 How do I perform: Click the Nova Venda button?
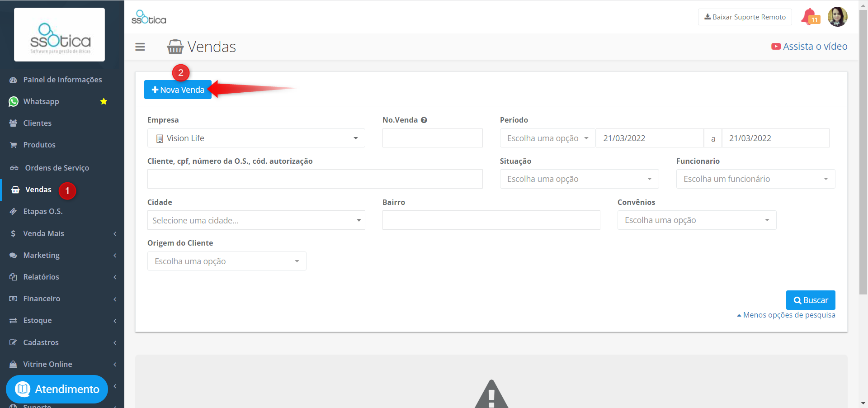coord(178,90)
